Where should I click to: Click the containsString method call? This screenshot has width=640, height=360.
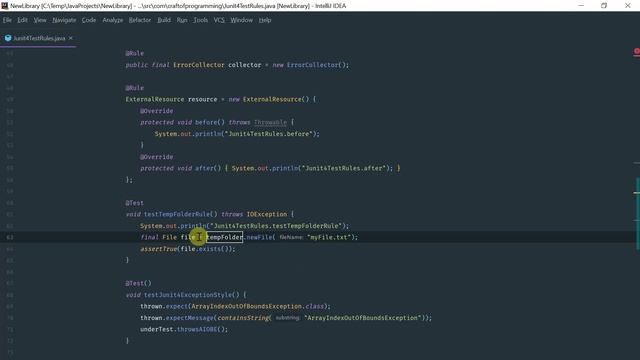pos(243,318)
